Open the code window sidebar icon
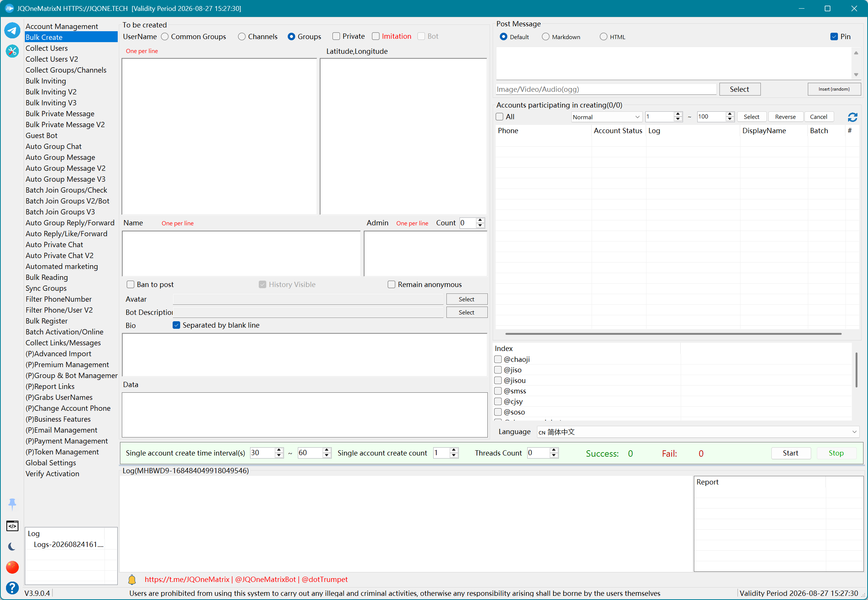The image size is (868, 600). [x=12, y=526]
